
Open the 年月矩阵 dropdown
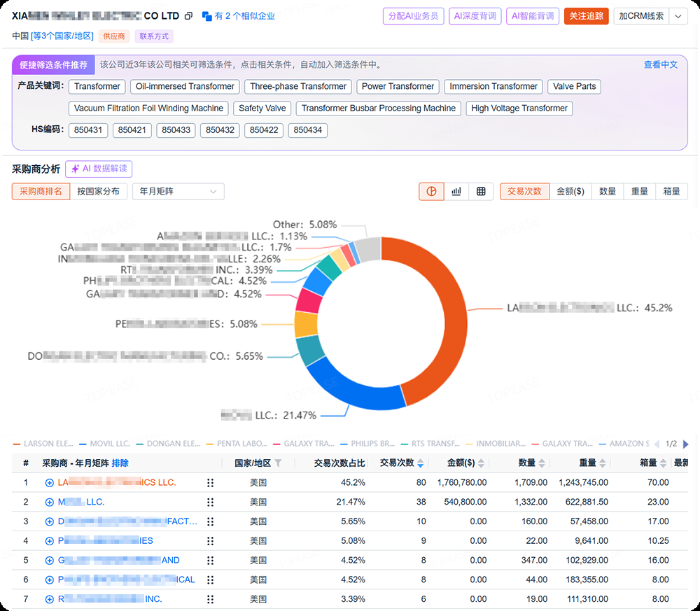tap(178, 192)
